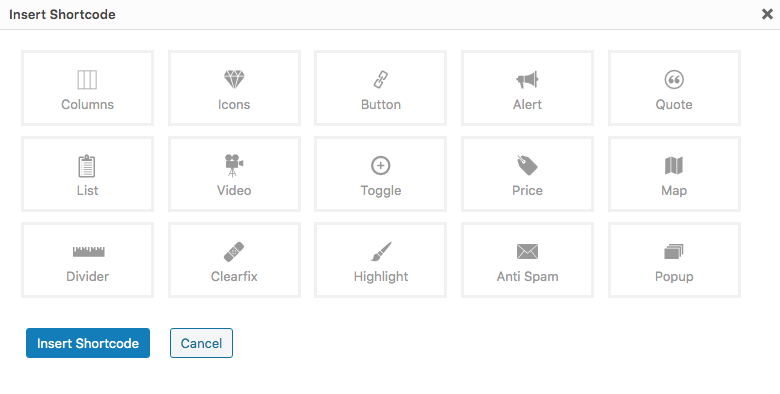Select the Anti Spam envelope shortcode

(x=527, y=260)
